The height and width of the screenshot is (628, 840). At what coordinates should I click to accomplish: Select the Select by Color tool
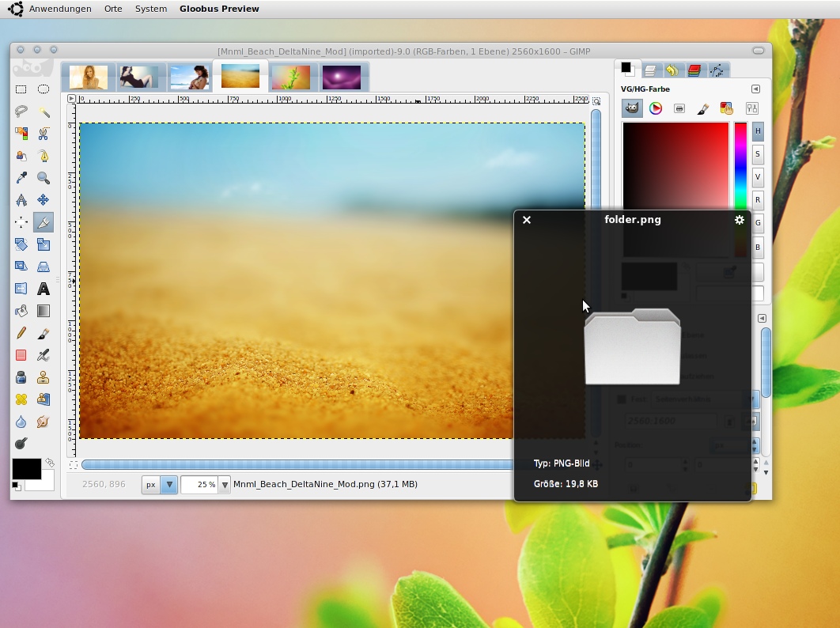coord(21,134)
